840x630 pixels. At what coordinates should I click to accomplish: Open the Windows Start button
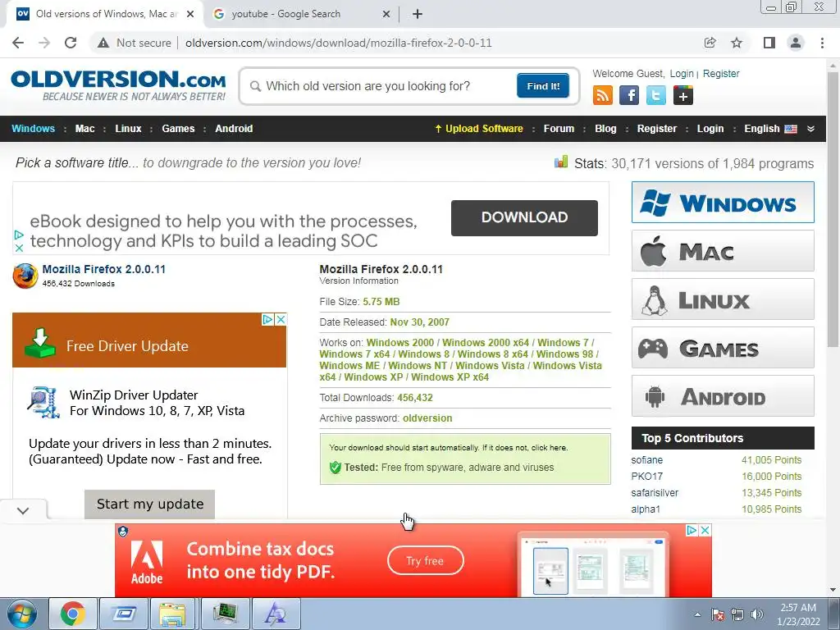point(21,614)
